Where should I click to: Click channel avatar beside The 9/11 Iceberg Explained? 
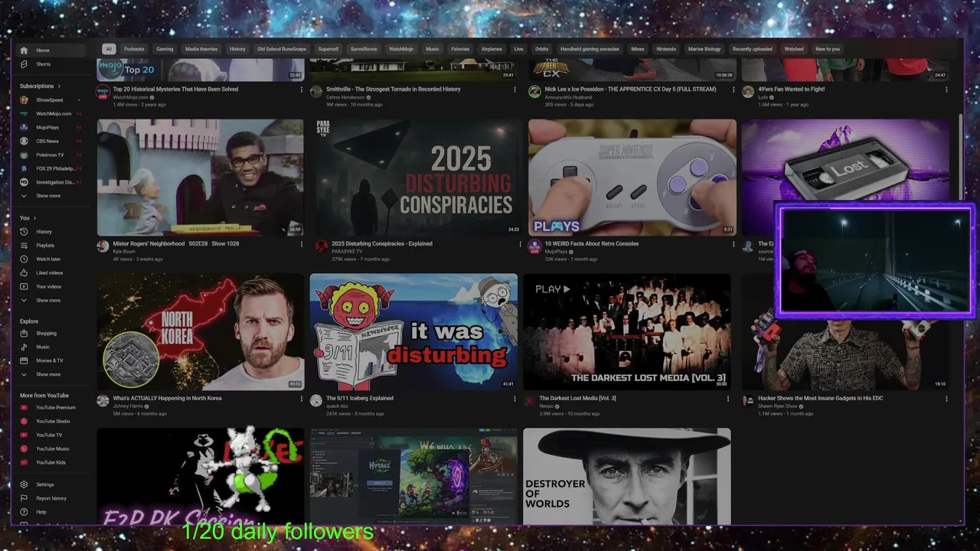(316, 401)
